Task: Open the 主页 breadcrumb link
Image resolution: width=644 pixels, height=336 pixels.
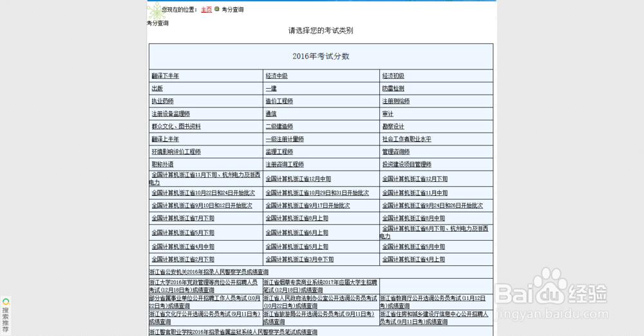Action: pos(206,10)
